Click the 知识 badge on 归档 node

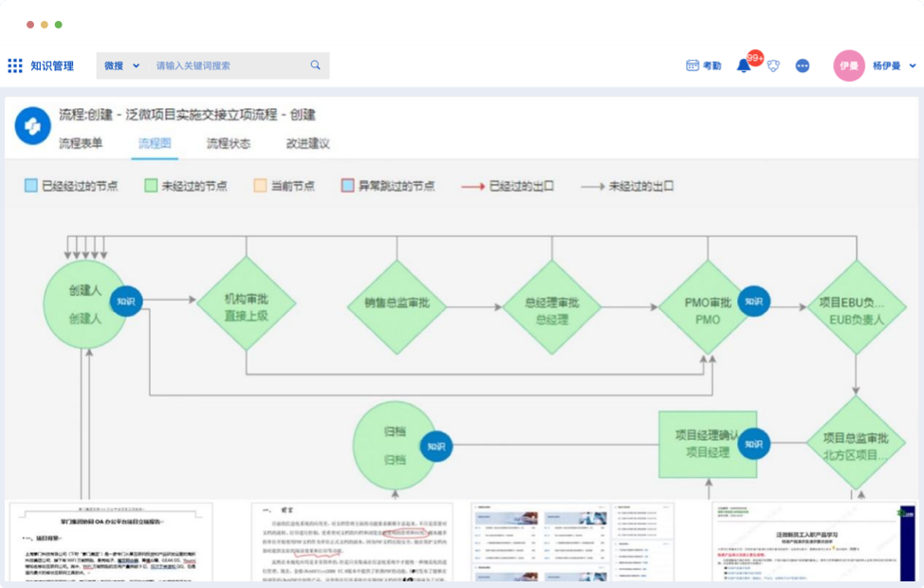click(435, 446)
